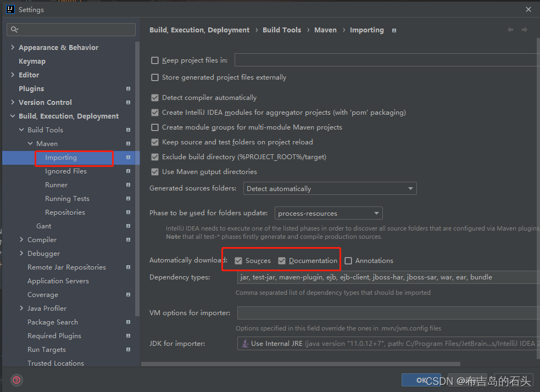Toggle Keep source and test folders on reload
Image resolution: width=540 pixels, height=392 pixels.
(x=155, y=142)
